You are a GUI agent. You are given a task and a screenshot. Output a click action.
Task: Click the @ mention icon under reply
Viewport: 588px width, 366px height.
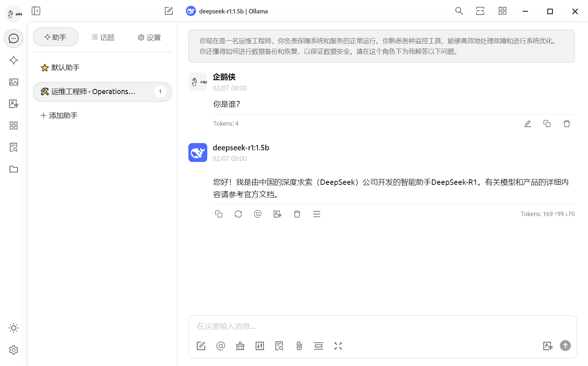(258, 214)
